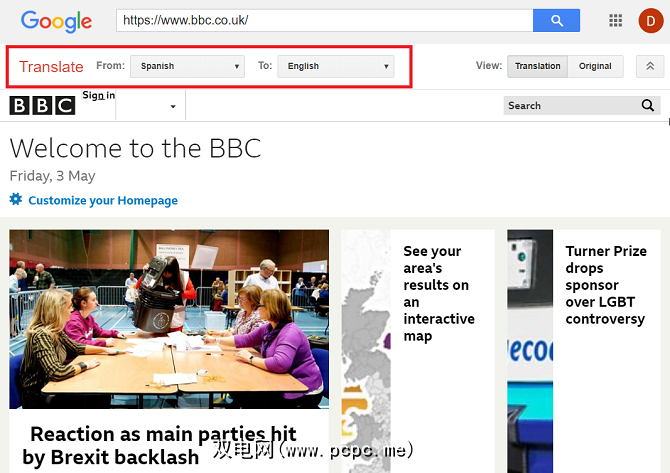Open the To language dropdown showing English
Viewport: 670px width, 473px height.
(x=335, y=66)
